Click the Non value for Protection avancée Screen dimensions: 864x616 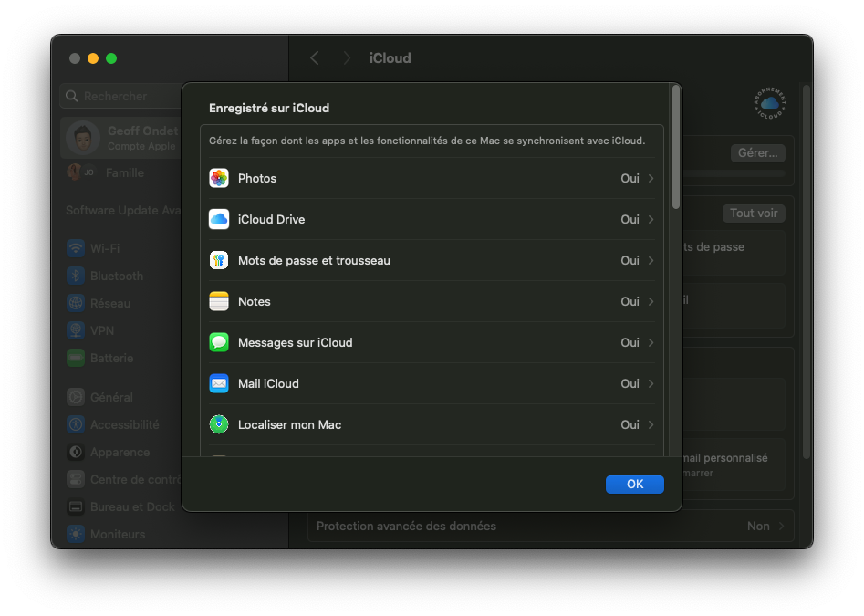pos(758,527)
